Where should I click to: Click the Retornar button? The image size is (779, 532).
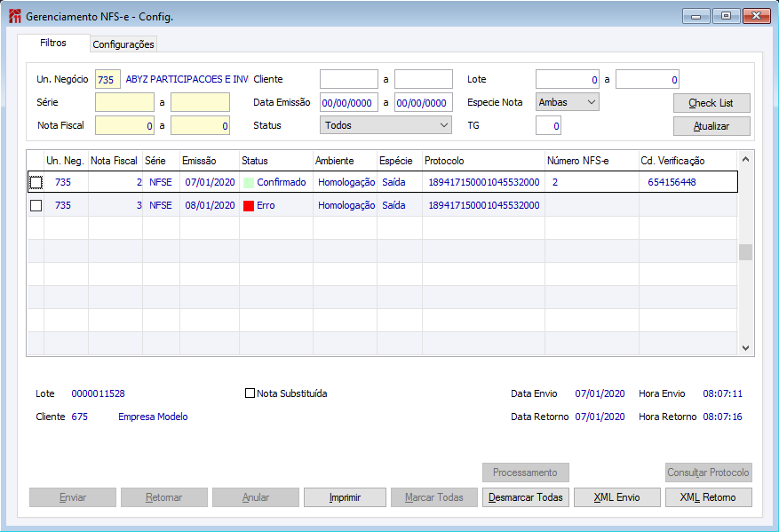[164, 497]
